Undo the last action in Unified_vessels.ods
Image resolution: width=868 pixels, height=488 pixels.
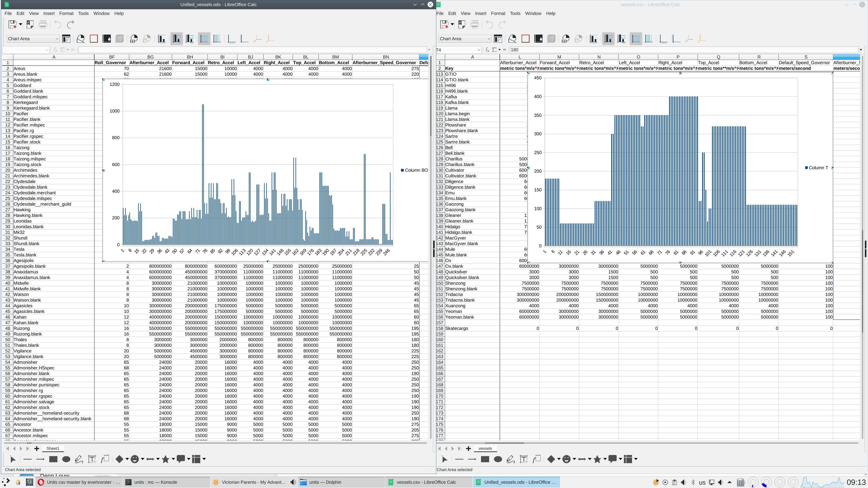click(x=57, y=24)
